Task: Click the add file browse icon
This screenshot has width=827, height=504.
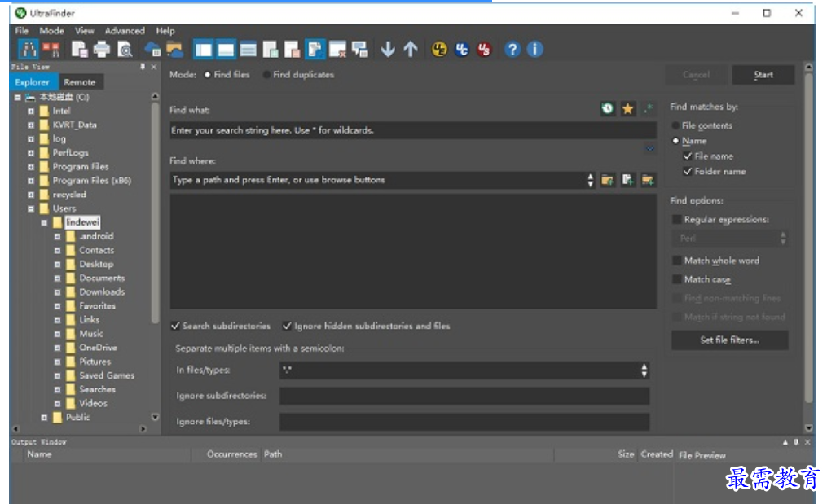Action: 627,180
